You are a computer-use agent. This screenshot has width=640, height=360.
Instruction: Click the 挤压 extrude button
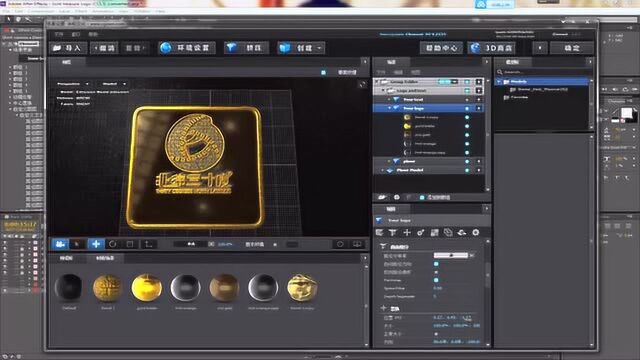tap(247, 48)
